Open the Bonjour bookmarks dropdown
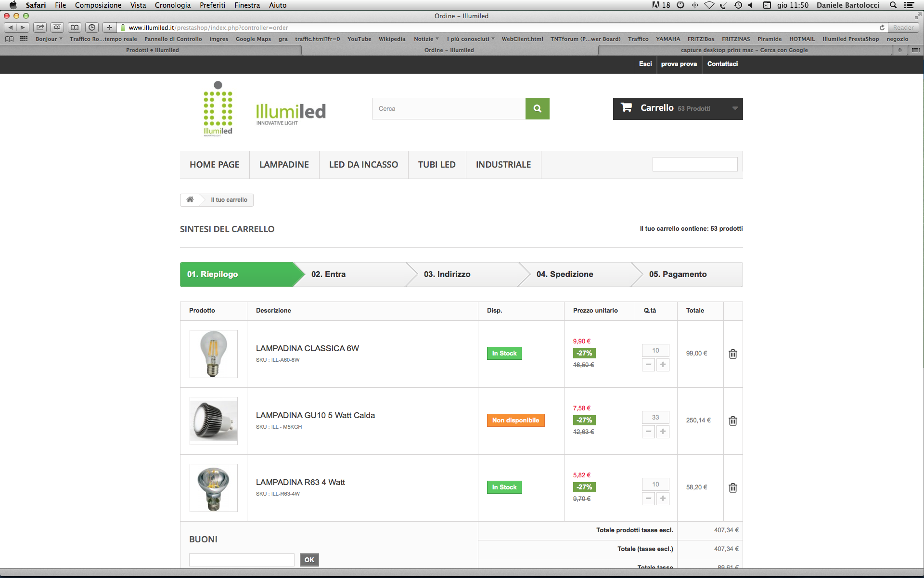 tap(49, 39)
